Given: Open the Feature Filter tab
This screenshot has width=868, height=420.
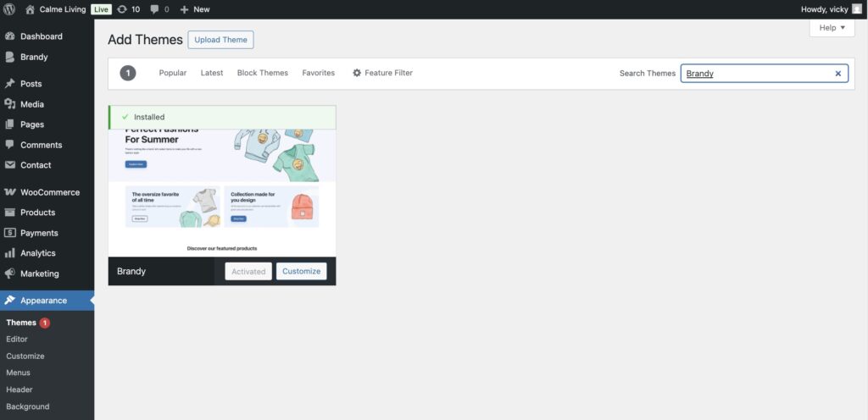Looking at the screenshot, I should click(x=382, y=73).
